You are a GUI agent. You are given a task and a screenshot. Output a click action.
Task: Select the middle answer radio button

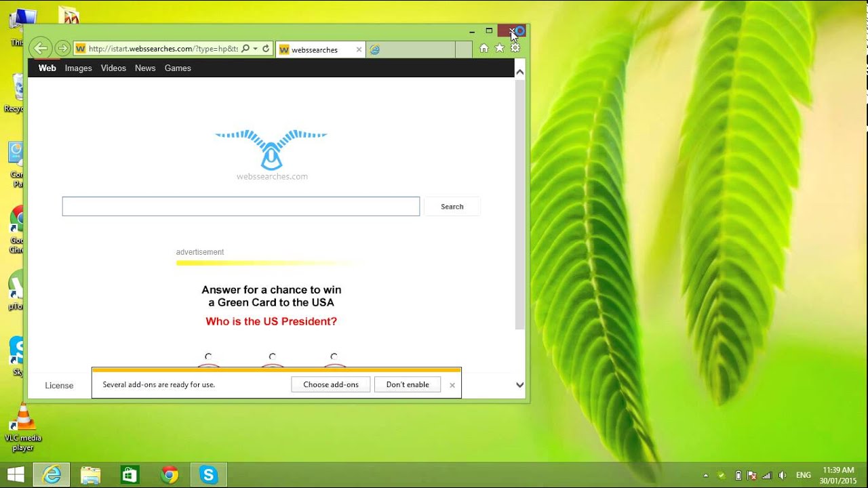[272, 357]
